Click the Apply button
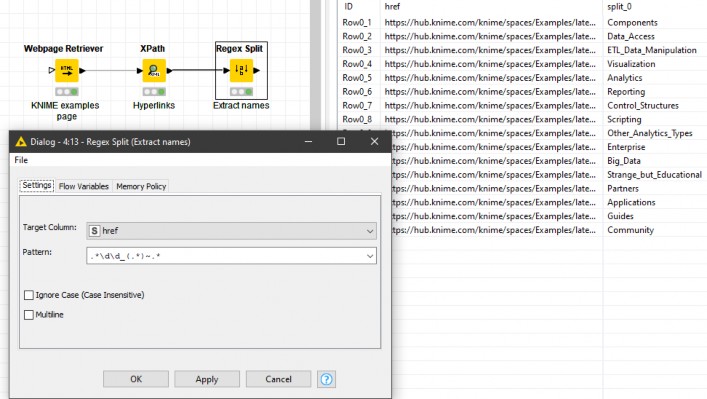This screenshot has width=707, height=399. (x=207, y=379)
